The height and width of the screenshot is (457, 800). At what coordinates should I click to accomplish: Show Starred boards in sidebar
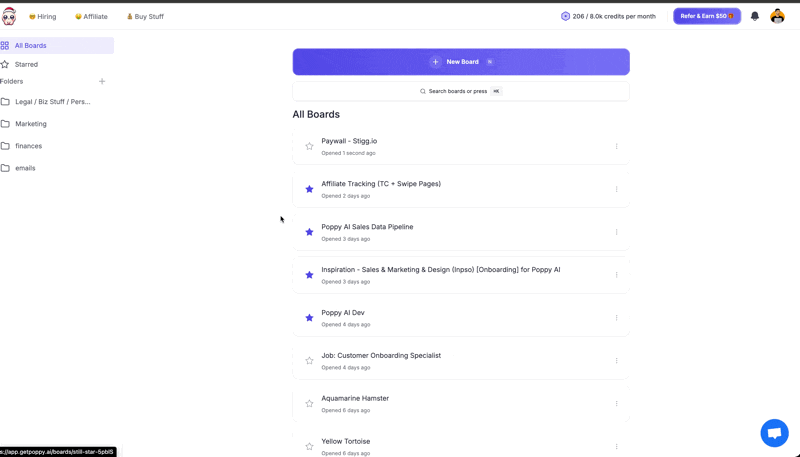[x=26, y=64]
